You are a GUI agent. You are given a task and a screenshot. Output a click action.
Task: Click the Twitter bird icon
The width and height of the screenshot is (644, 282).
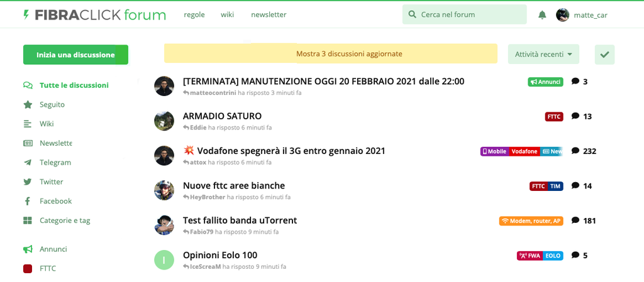click(x=28, y=182)
